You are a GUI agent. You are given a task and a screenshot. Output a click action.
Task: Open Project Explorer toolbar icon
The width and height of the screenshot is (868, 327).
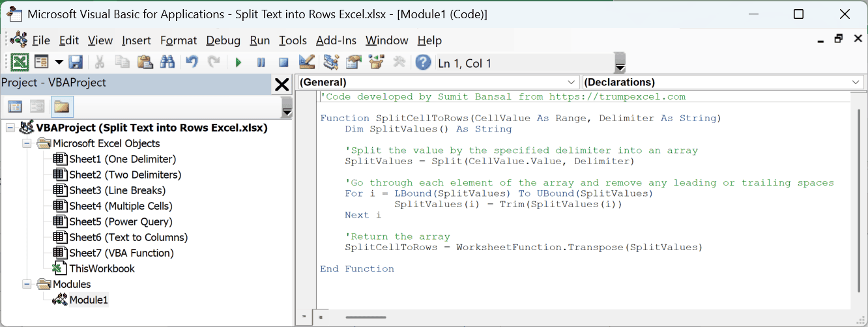pyautogui.click(x=331, y=63)
